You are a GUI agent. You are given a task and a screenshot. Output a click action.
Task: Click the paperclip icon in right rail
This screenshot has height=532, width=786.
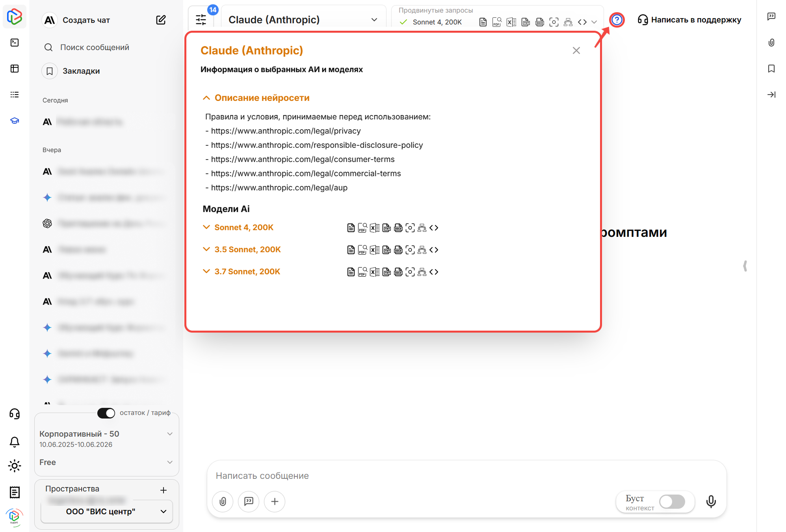click(771, 43)
